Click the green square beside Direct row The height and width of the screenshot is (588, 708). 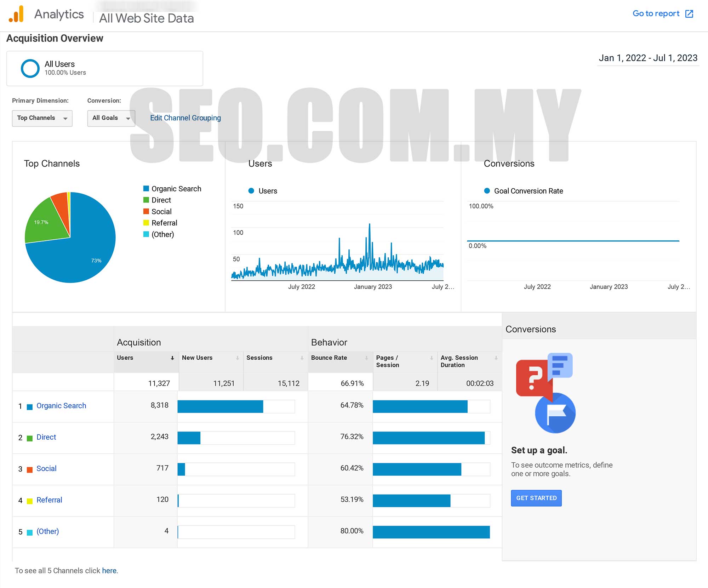point(30,438)
